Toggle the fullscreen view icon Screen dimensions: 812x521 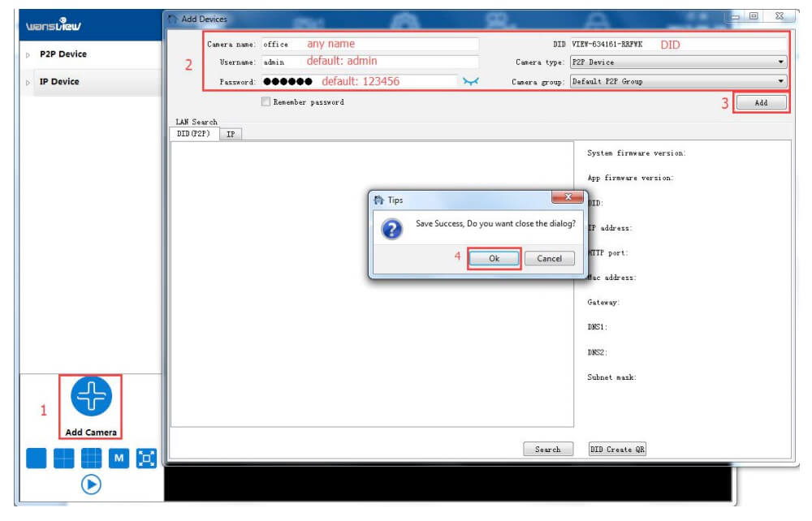pos(146,458)
